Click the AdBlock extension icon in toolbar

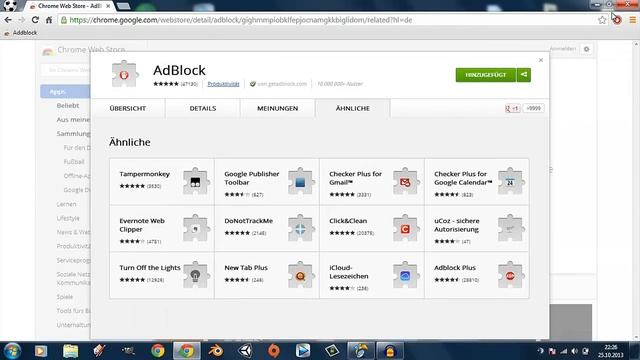pos(617,20)
